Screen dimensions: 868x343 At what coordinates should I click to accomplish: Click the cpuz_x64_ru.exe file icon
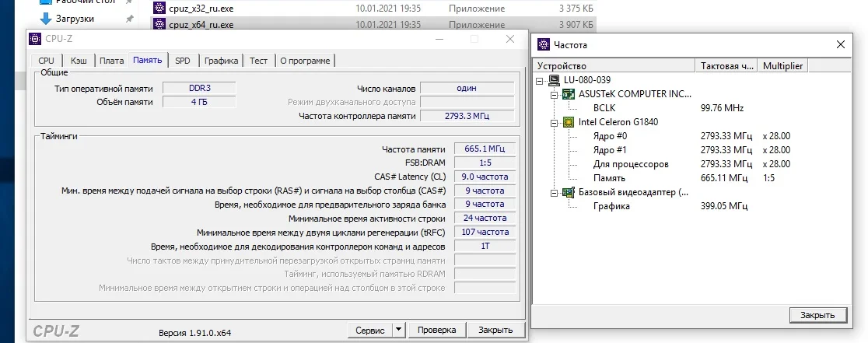pos(159,24)
